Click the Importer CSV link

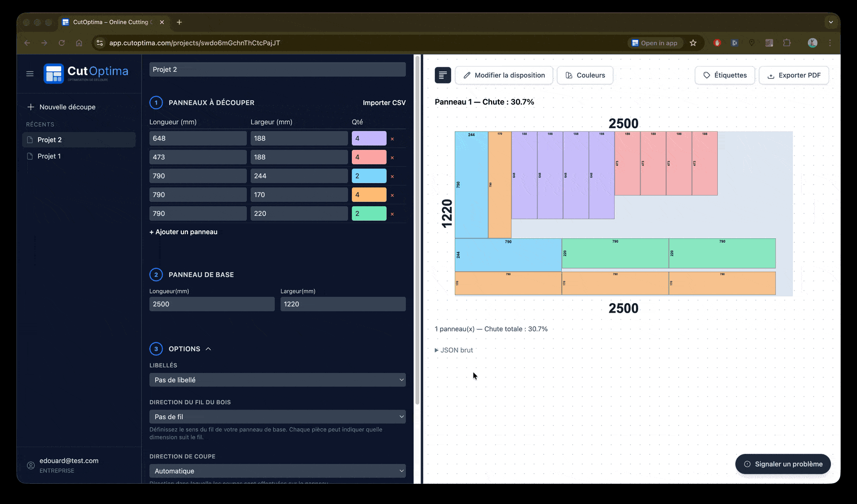pyautogui.click(x=384, y=103)
